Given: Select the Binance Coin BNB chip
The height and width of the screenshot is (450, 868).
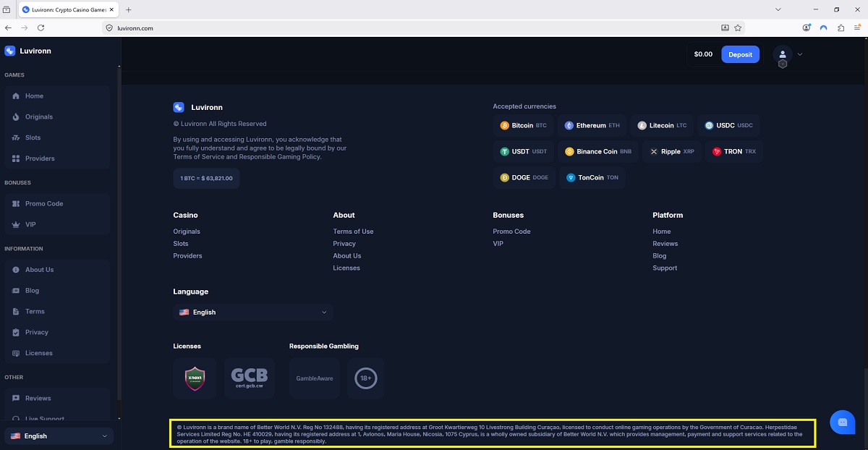Looking at the screenshot, I should 598,152.
